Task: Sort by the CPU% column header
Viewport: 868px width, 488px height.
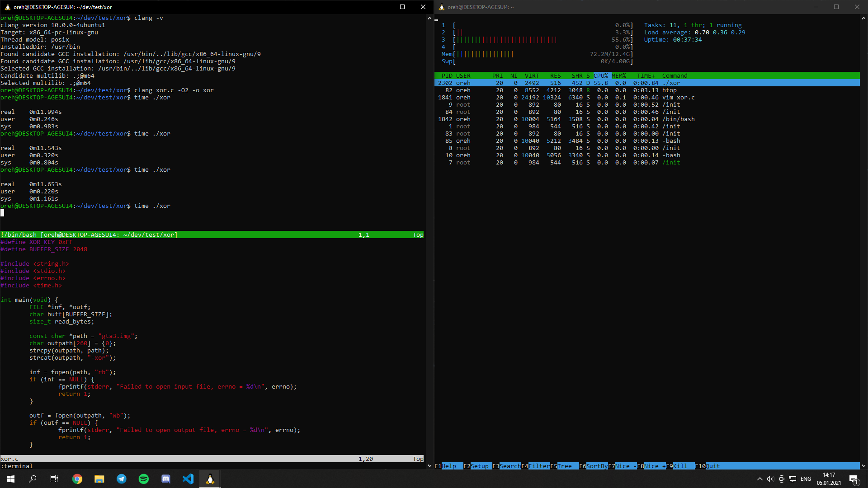Action: (601, 76)
